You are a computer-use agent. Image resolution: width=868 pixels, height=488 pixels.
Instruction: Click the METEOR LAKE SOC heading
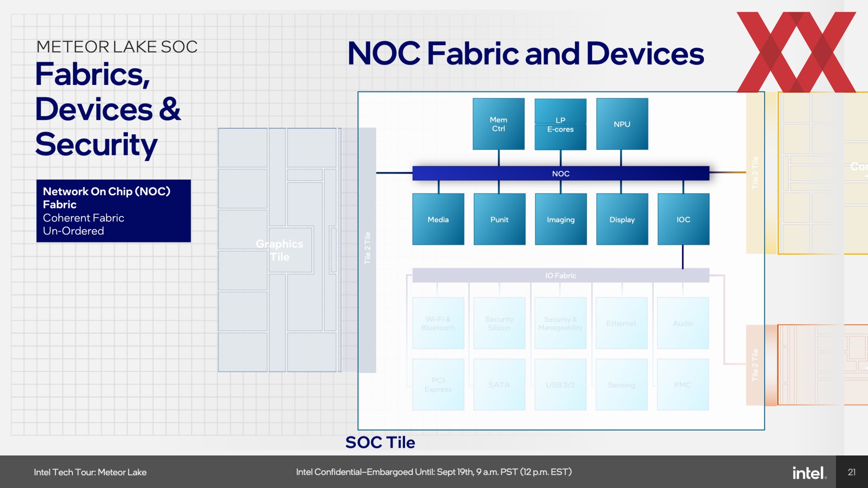click(117, 47)
